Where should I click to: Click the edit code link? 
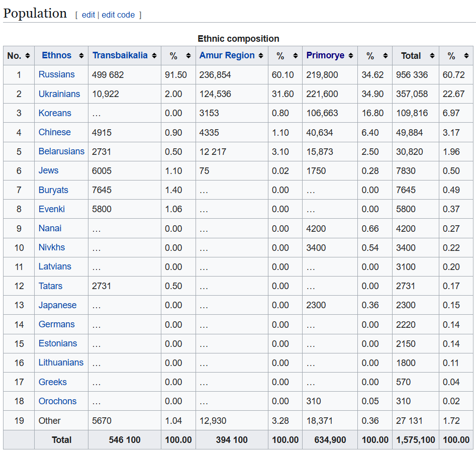coord(118,15)
